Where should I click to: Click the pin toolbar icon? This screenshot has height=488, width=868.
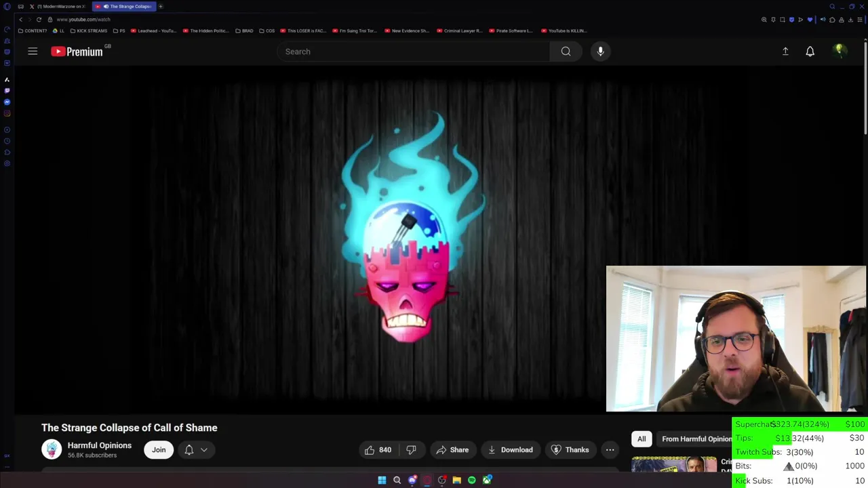[x=773, y=20]
